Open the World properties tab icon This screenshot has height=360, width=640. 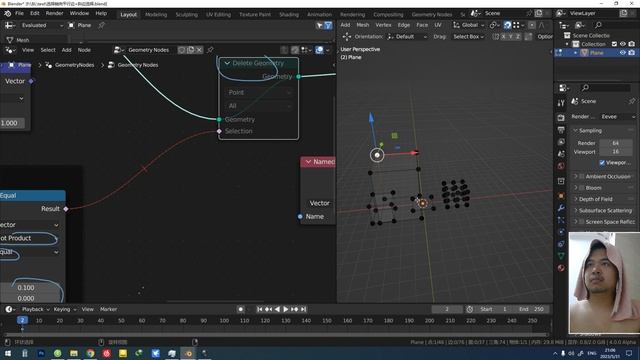[x=561, y=166]
